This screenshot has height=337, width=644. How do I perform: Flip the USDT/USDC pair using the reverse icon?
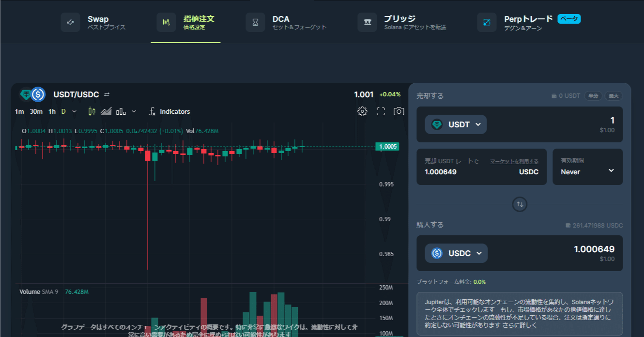pyautogui.click(x=107, y=94)
